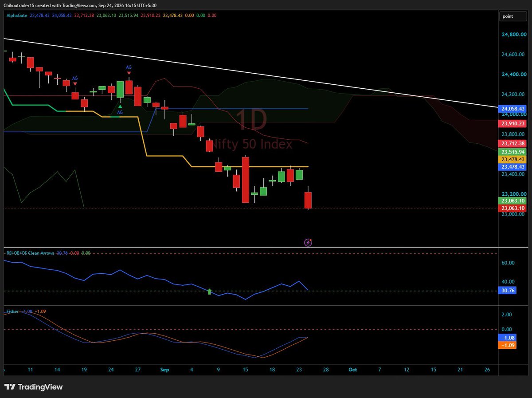Click the green 23,515.94 price axis label

513,152
